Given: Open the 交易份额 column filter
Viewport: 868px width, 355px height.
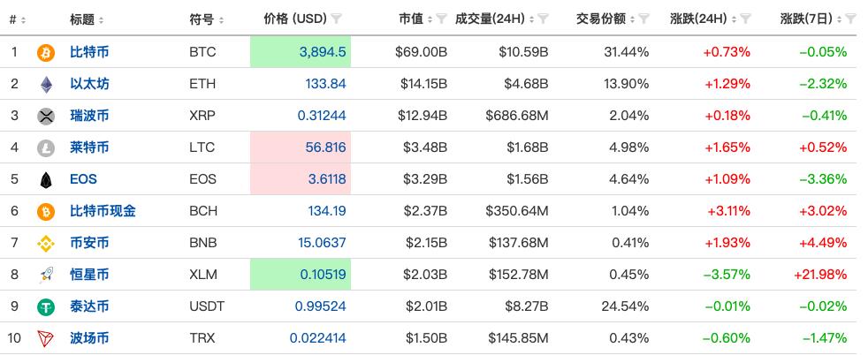Looking at the screenshot, I should (x=643, y=19).
